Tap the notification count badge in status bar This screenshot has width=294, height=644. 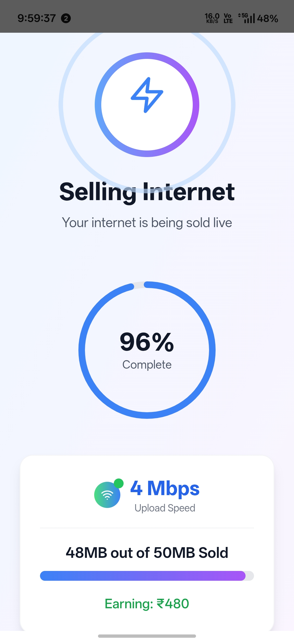tap(66, 18)
